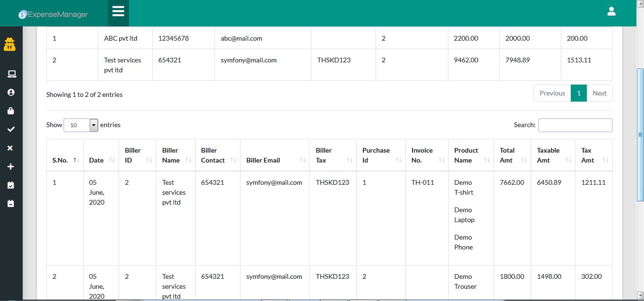Select page 1 in pagination
644x301 pixels.
578,93
